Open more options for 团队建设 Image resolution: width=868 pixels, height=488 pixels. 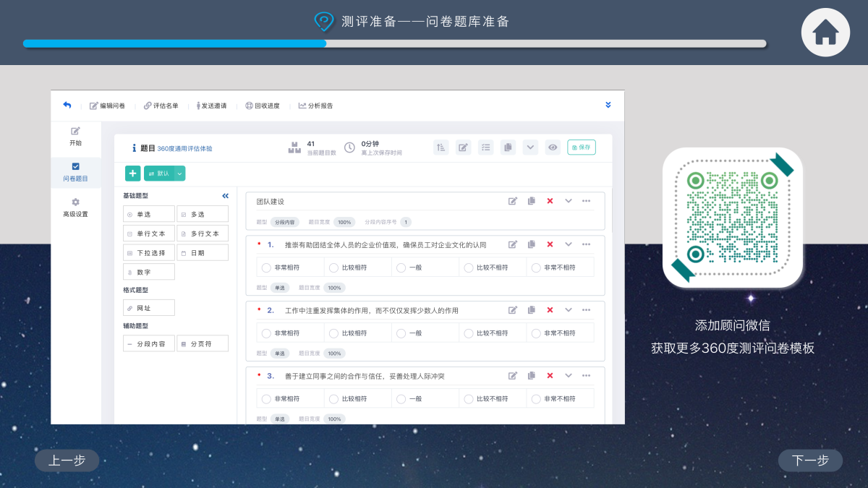pyautogui.click(x=587, y=201)
